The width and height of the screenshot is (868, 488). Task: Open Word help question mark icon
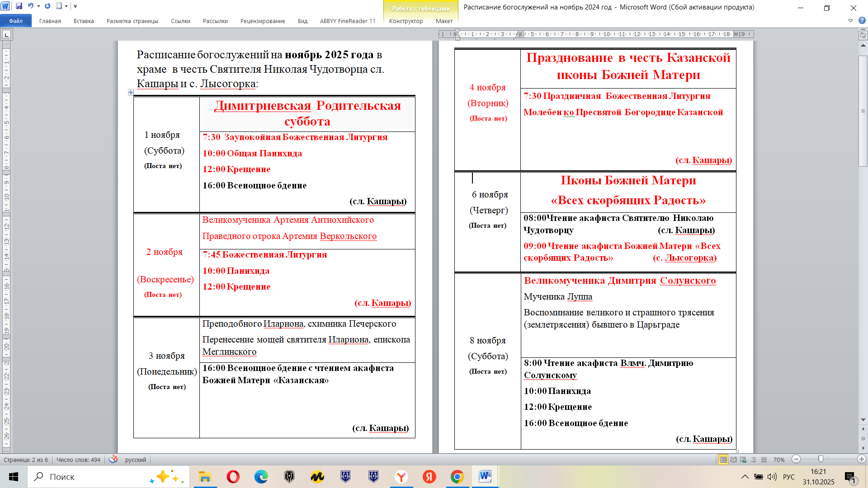click(x=862, y=20)
